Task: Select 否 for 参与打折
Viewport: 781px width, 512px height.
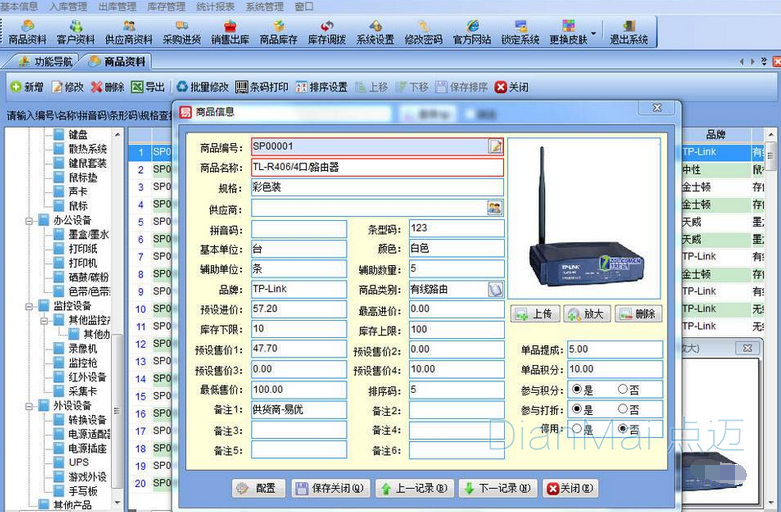Action: (623, 409)
